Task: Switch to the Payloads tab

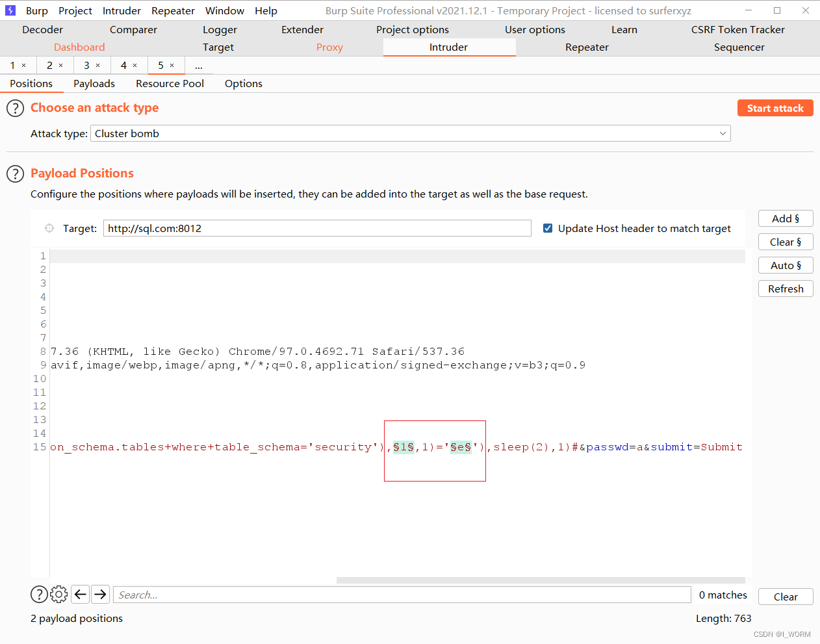Action: 94,84
